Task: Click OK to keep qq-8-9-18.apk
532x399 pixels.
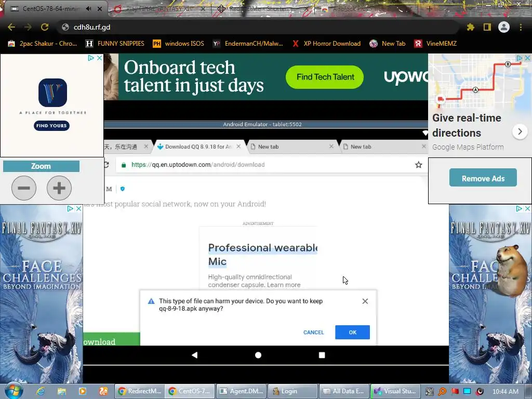Action: click(x=353, y=332)
